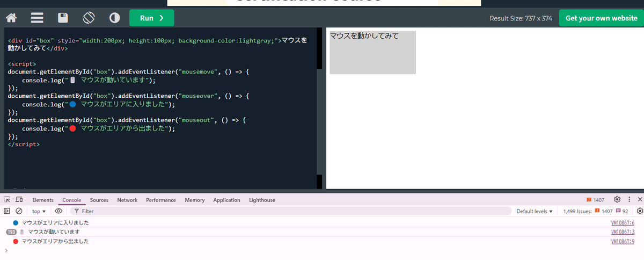Switch to Network tab
Image resolution: width=644 pixels, height=260 pixels.
(127, 200)
